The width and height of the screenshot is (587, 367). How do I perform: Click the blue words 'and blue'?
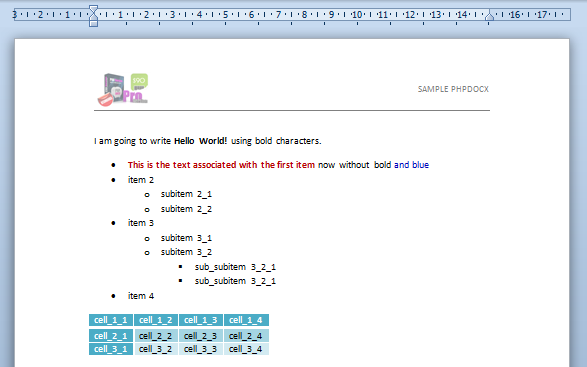[411, 165]
